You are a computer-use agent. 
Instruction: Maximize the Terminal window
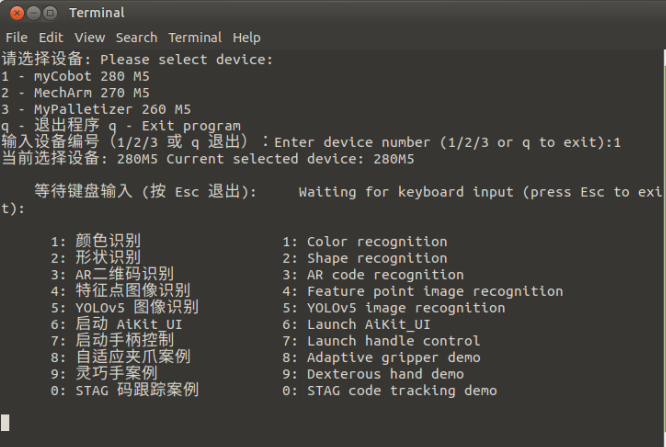tap(49, 13)
